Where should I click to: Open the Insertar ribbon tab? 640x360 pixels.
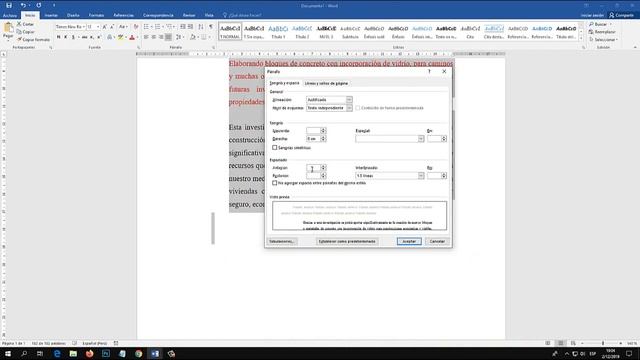[51, 15]
